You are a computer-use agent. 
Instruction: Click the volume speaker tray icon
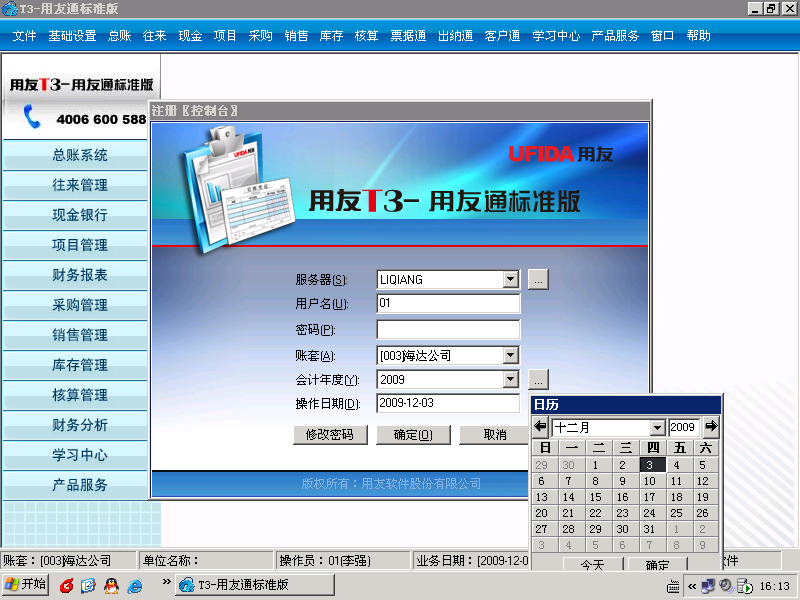726,586
